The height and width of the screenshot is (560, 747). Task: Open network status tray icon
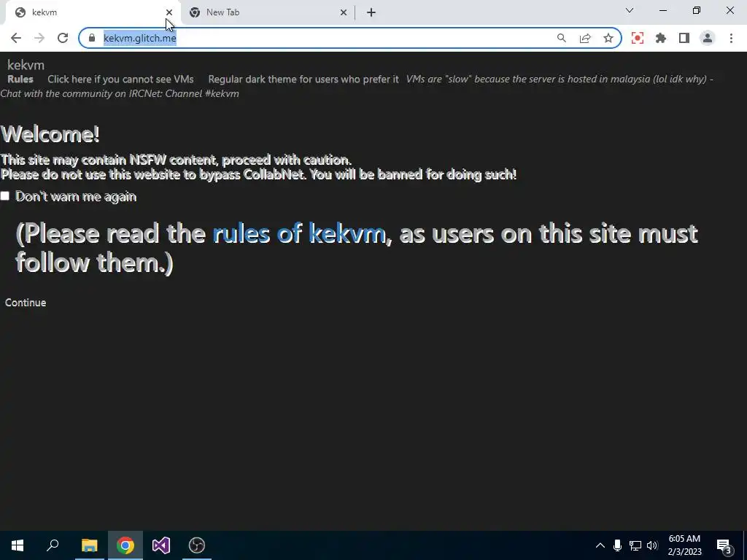coord(635,545)
